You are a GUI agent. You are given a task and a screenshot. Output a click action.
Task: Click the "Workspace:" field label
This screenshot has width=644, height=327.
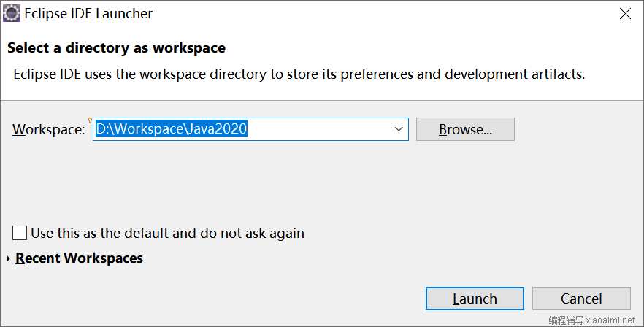(x=48, y=129)
